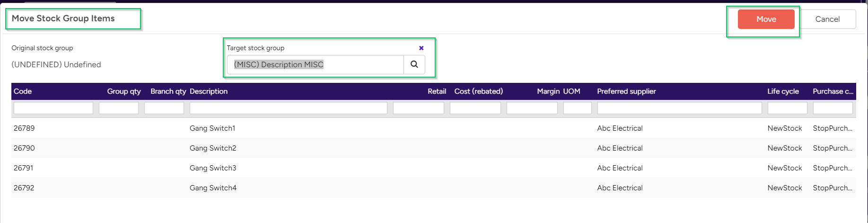Click the Preferred supplier filter input box
The width and height of the screenshot is (868, 223).
click(680, 108)
